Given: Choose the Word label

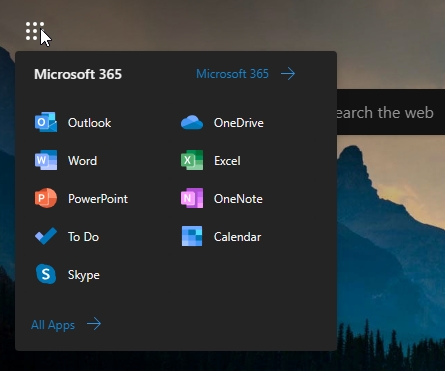Looking at the screenshot, I should pos(82,161).
